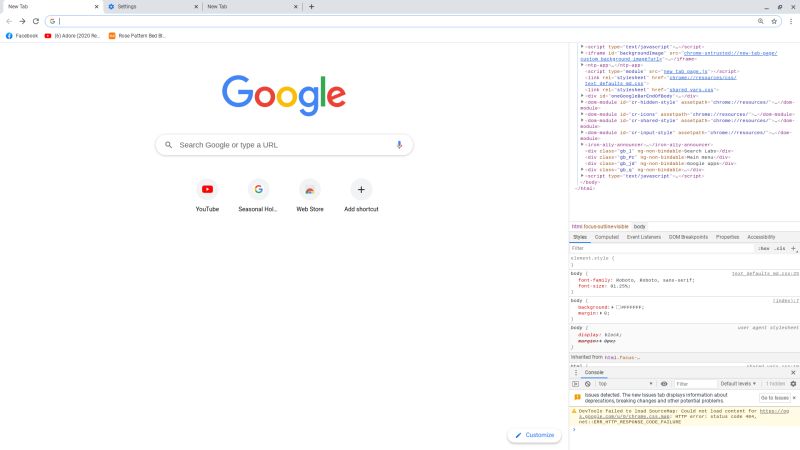Expand the iframe backgroundImage node
The width and height of the screenshot is (800, 450).
[582, 53]
